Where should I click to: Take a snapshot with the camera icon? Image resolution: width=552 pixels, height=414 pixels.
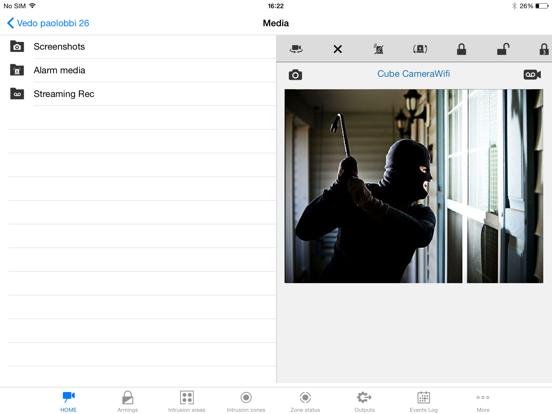tap(295, 75)
